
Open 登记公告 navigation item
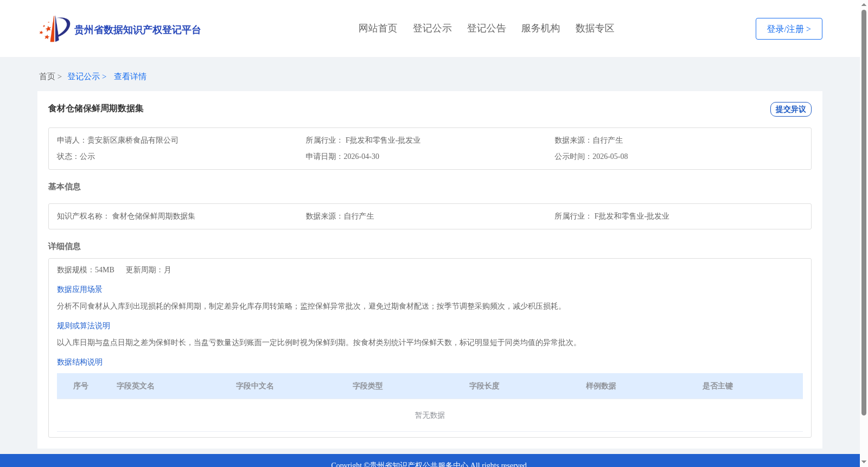coord(486,28)
